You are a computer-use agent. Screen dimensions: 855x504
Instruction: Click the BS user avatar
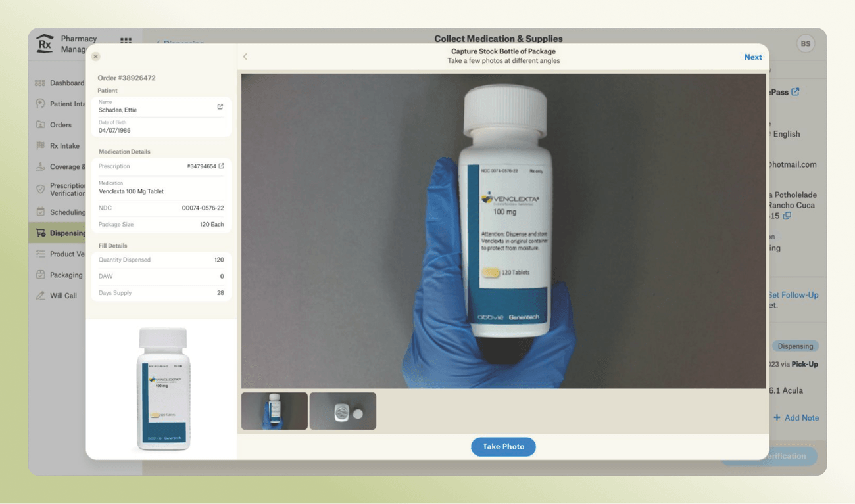(x=805, y=44)
